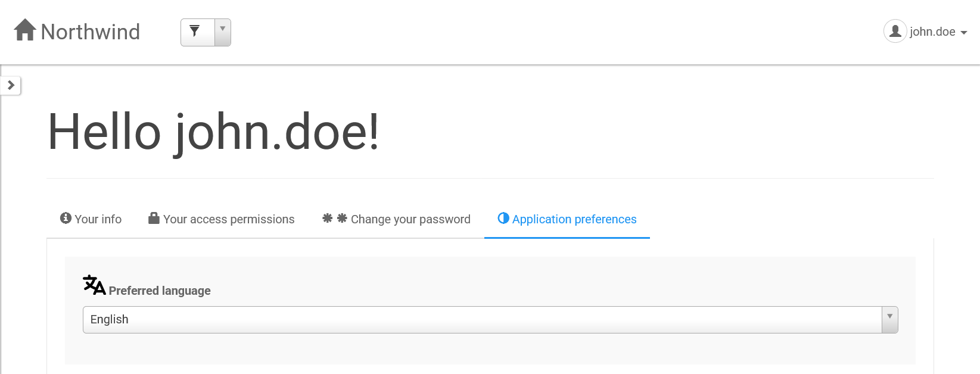Click the john.doe username text in the header

(x=932, y=32)
